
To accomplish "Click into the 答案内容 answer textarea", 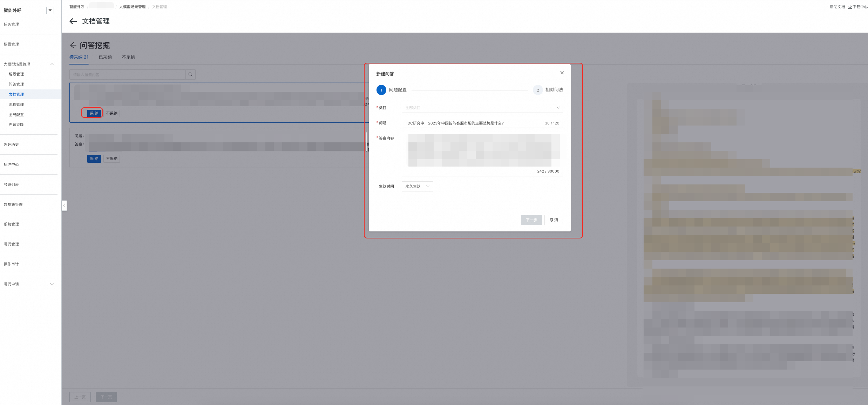I will pyautogui.click(x=482, y=155).
